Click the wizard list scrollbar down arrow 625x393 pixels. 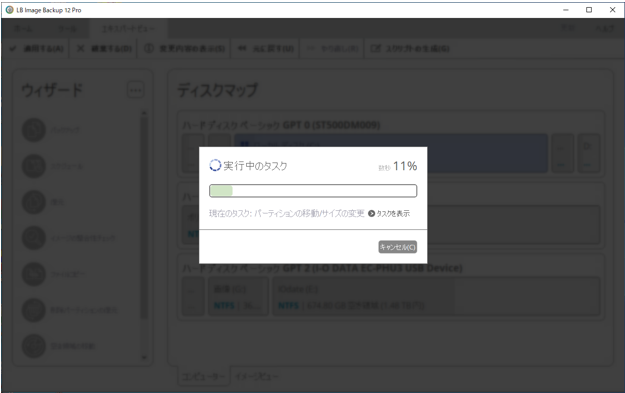[x=144, y=358]
